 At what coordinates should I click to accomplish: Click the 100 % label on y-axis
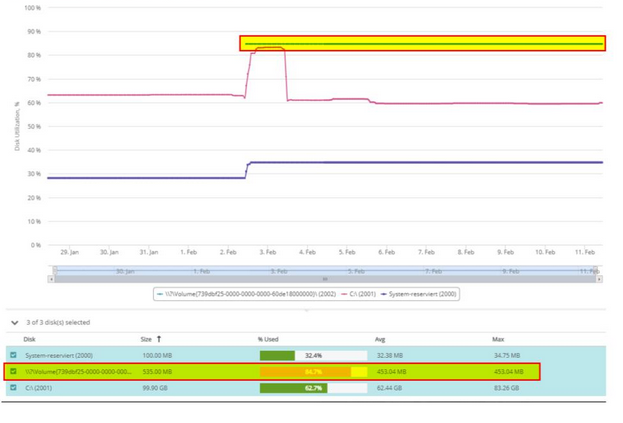pos(33,8)
